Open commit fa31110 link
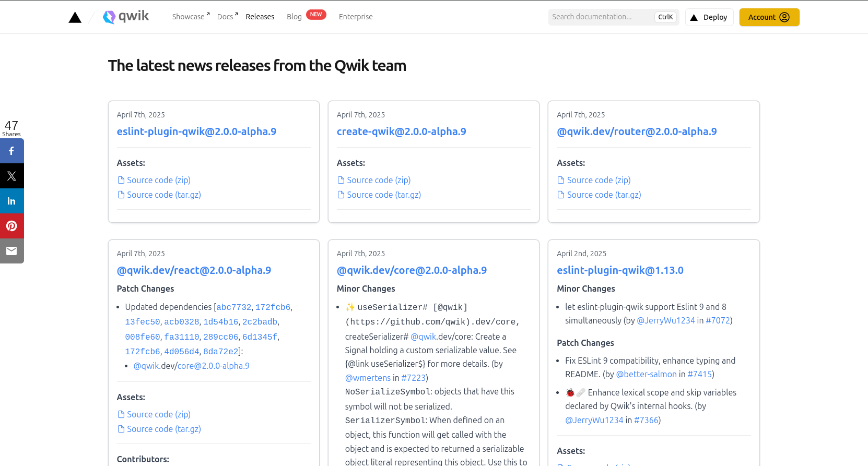This screenshot has height=468, width=868. pos(182,337)
